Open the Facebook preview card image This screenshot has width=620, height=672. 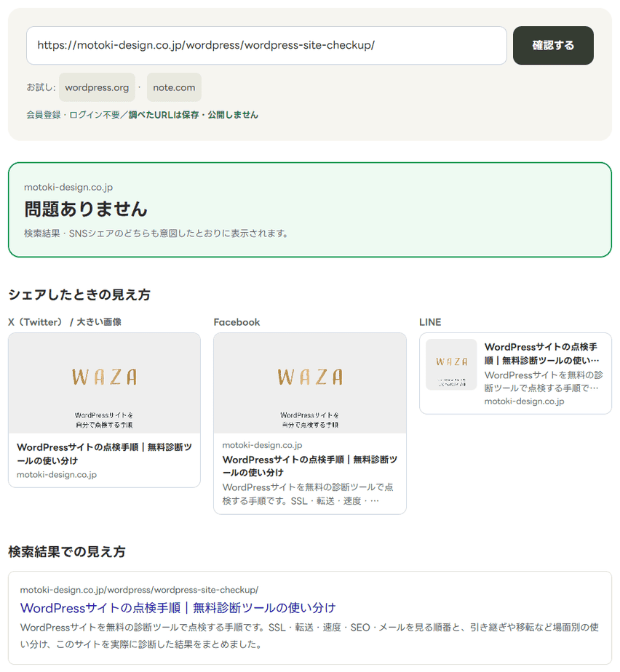pyautogui.click(x=309, y=383)
